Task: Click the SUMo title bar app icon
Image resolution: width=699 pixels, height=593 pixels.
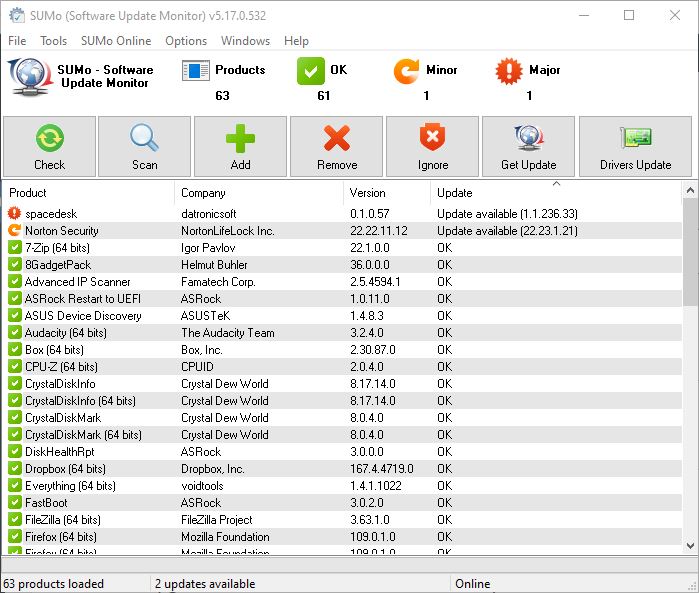Action: (x=17, y=15)
